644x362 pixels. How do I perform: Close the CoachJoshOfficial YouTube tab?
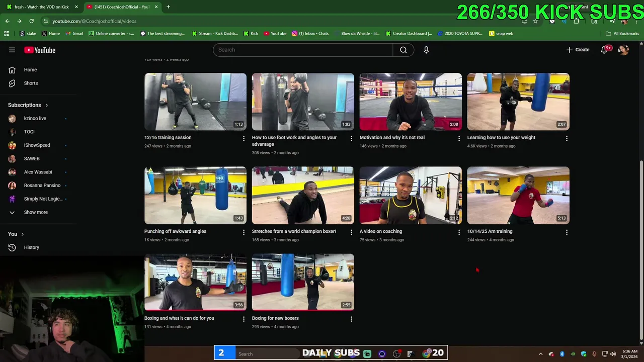[156, 7]
